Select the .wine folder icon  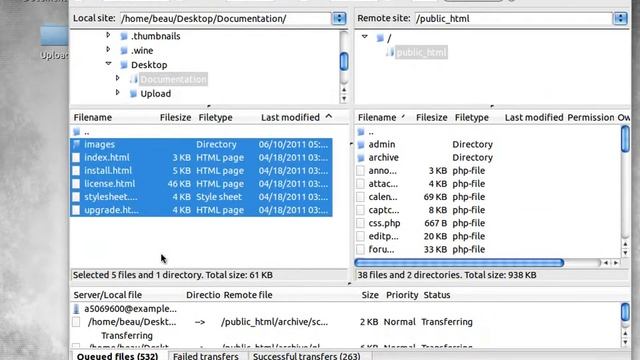coord(124,50)
